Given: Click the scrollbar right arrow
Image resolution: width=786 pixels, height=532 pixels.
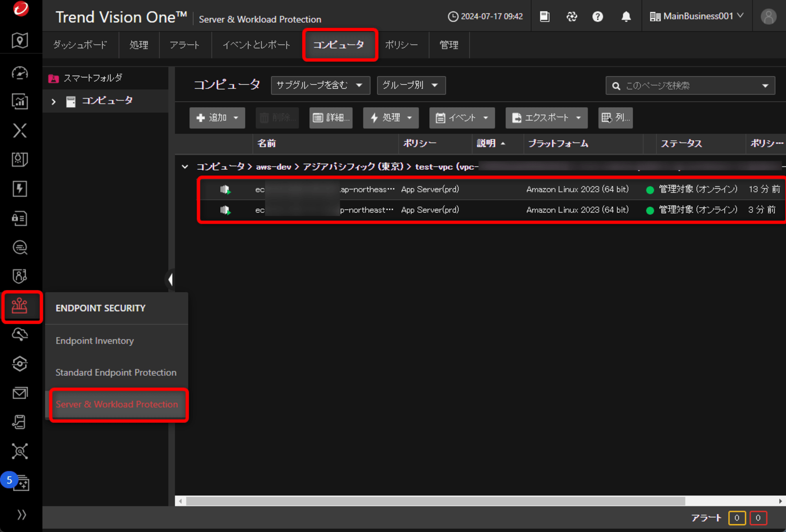Looking at the screenshot, I should click(780, 501).
